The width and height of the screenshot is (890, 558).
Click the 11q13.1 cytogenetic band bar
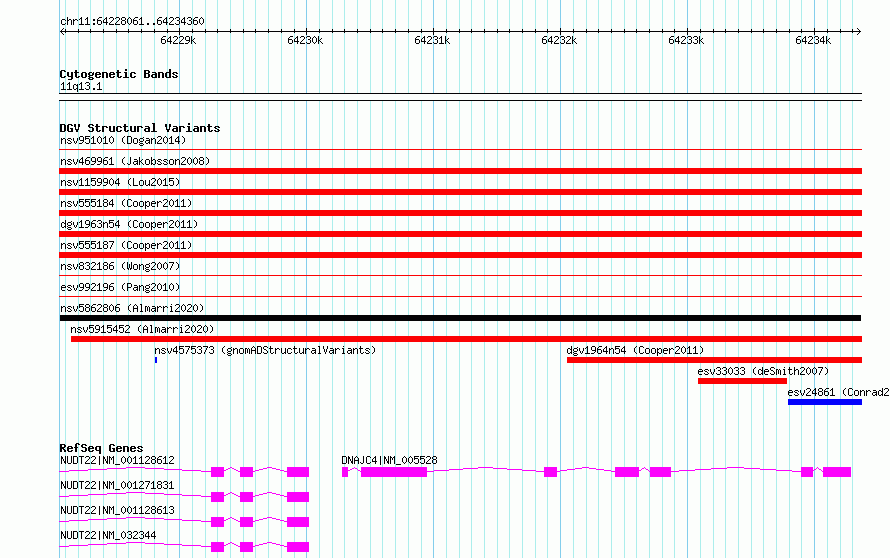[460, 97]
